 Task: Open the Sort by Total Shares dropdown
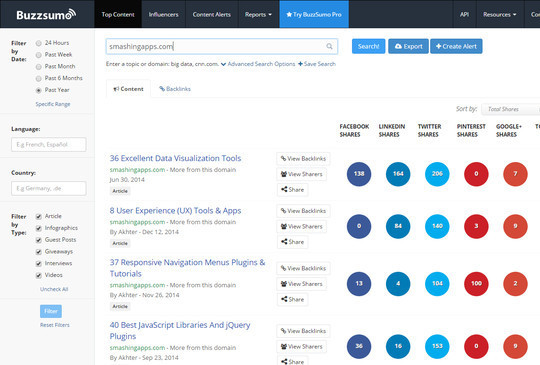tap(510, 109)
